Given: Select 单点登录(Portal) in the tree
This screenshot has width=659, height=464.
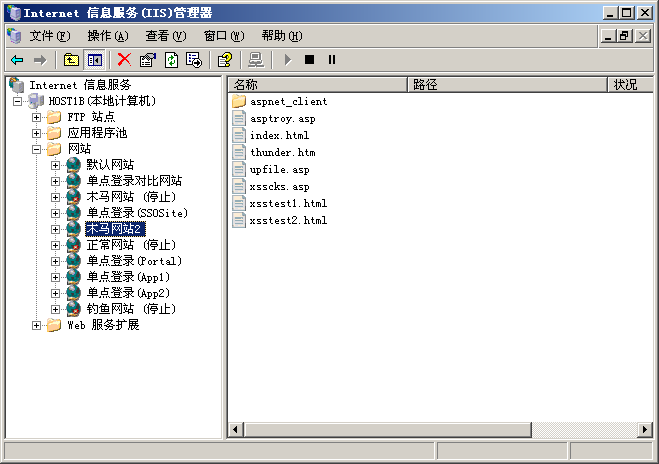Looking at the screenshot, I should pyautogui.click(x=134, y=261).
